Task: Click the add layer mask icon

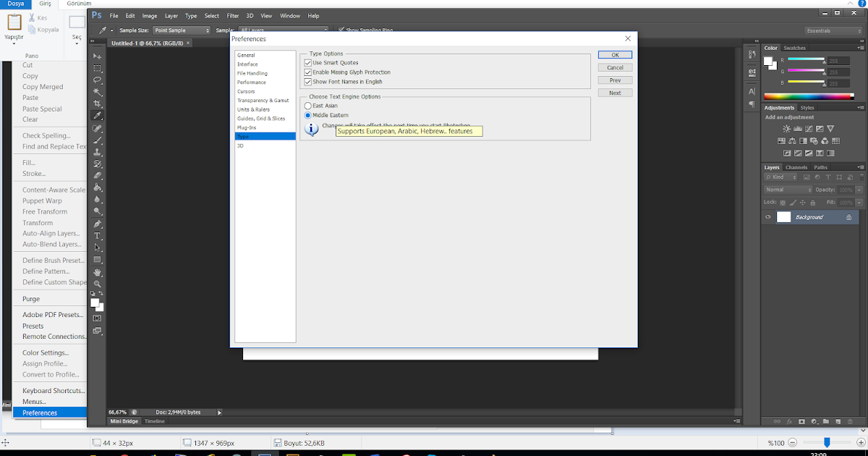Action: tap(803, 421)
